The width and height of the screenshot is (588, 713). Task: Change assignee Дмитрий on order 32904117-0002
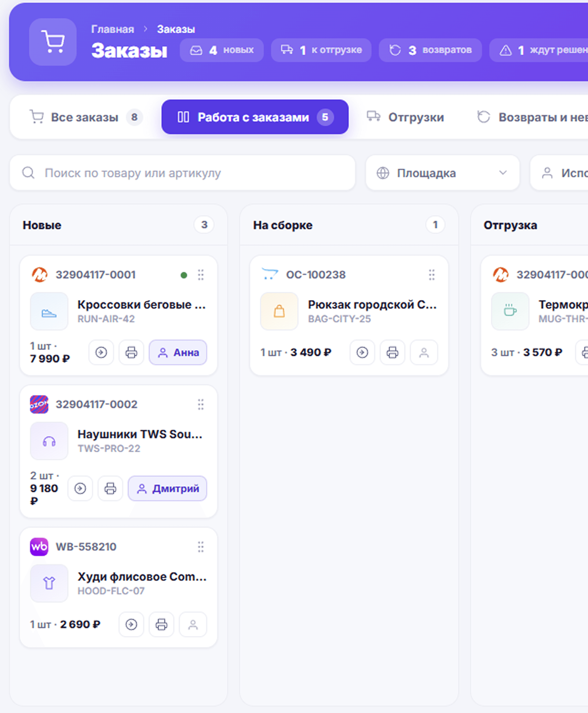click(167, 488)
